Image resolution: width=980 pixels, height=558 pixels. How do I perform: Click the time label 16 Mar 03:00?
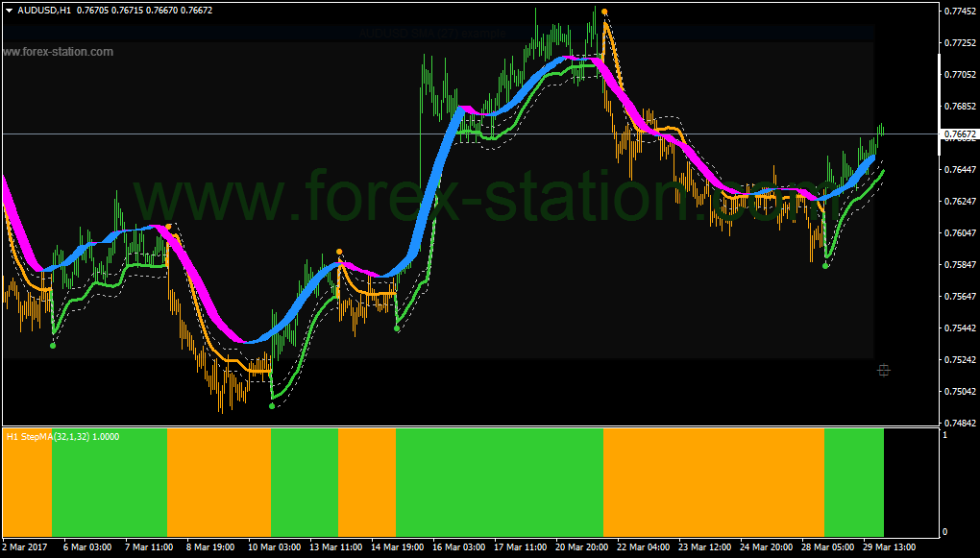[457, 546]
